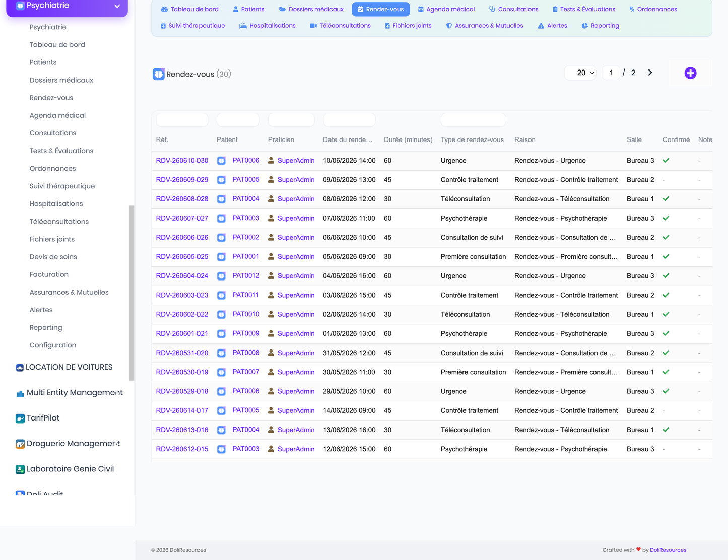Click patient icon in RDV-260604-024 row
This screenshot has height=560, width=728.
tap(221, 276)
